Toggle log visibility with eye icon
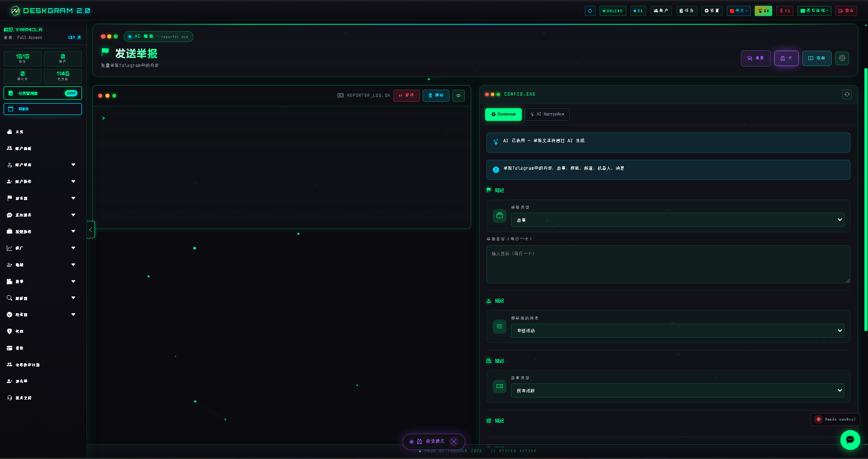868x459 pixels. pyautogui.click(x=458, y=96)
